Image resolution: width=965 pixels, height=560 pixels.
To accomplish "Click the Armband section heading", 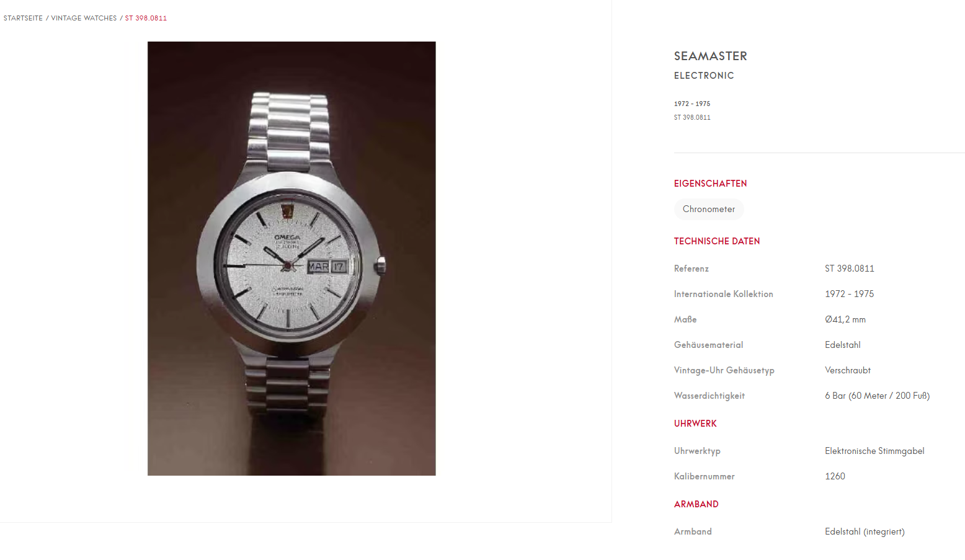I will pos(696,504).
